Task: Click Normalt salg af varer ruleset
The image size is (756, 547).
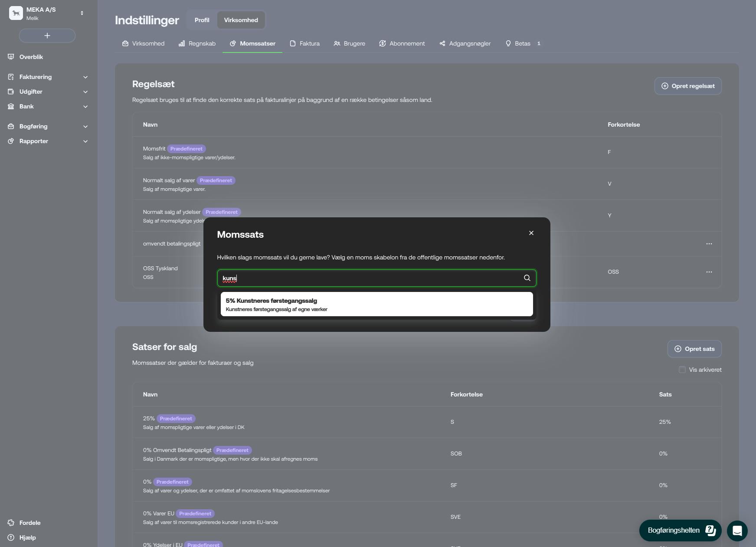Action: (x=169, y=180)
